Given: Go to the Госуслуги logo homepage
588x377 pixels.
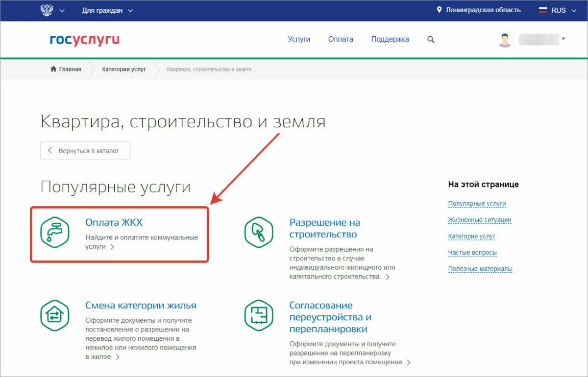Looking at the screenshot, I should point(84,40).
